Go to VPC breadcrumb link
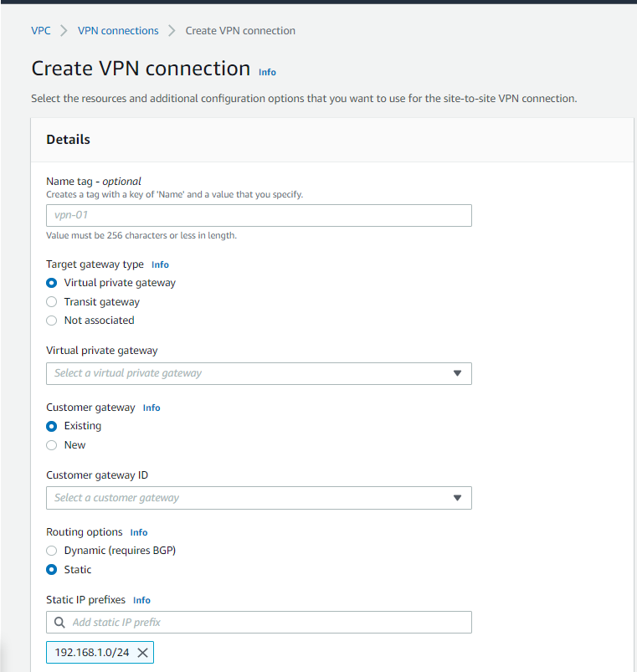Viewport: 637px width, 672px height. [40, 31]
